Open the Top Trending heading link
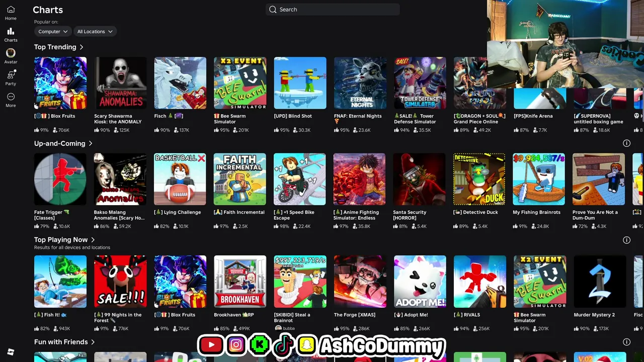This screenshot has width=644, height=362. pos(55,47)
